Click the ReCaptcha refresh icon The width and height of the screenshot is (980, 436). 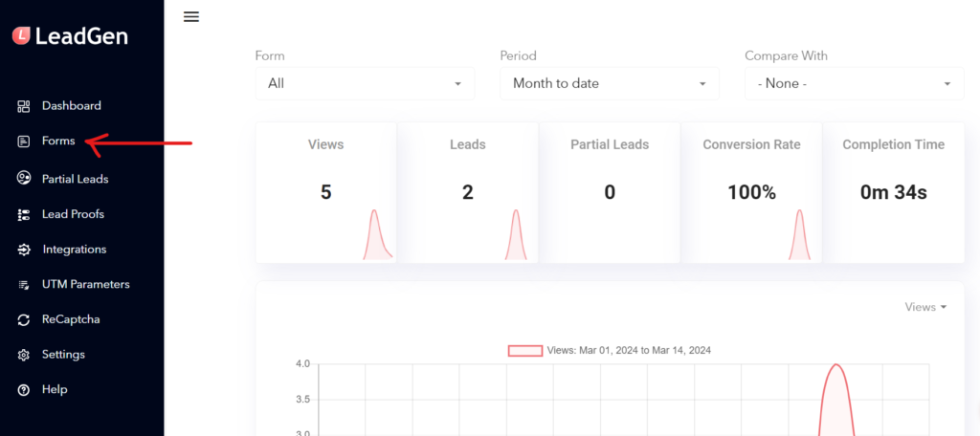point(23,319)
